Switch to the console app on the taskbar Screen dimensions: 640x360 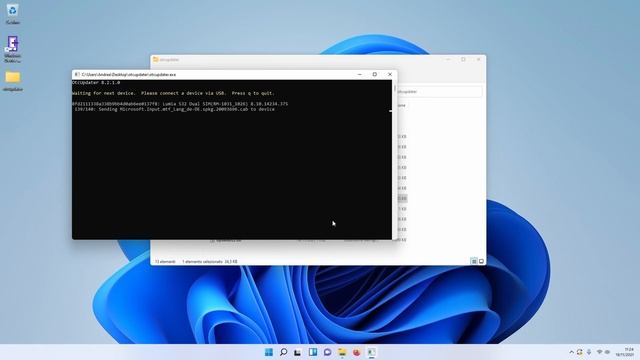coord(371,352)
